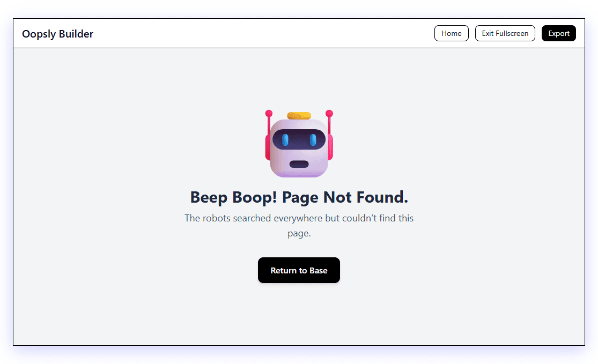The height and width of the screenshot is (364, 598).
Task: Click the robot's lavender chin below mouth
Action: (x=299, y=173)
